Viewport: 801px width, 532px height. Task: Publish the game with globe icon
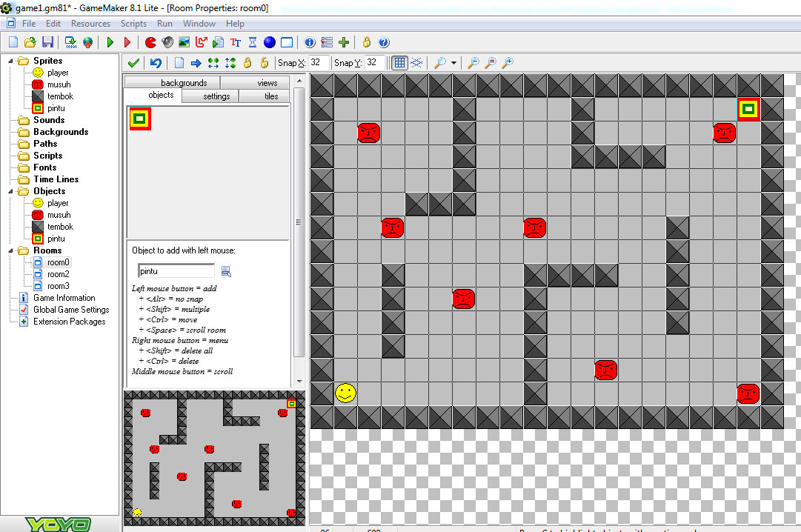(88, 42)
